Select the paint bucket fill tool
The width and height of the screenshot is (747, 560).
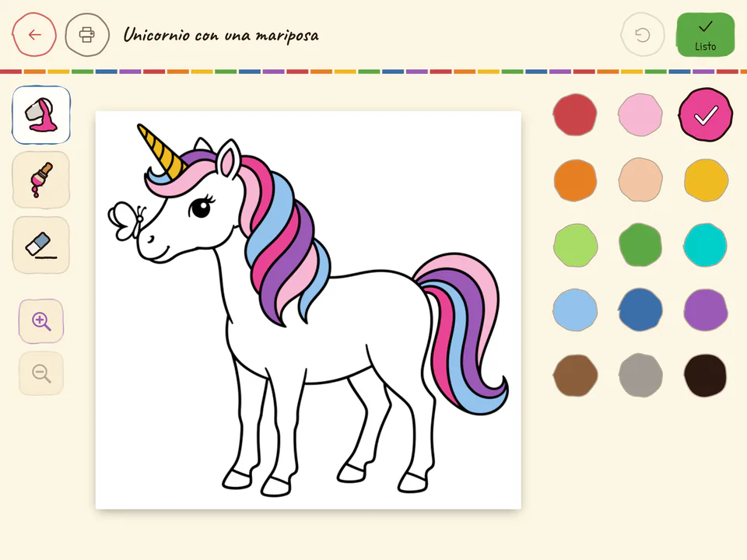click(41, 115)
